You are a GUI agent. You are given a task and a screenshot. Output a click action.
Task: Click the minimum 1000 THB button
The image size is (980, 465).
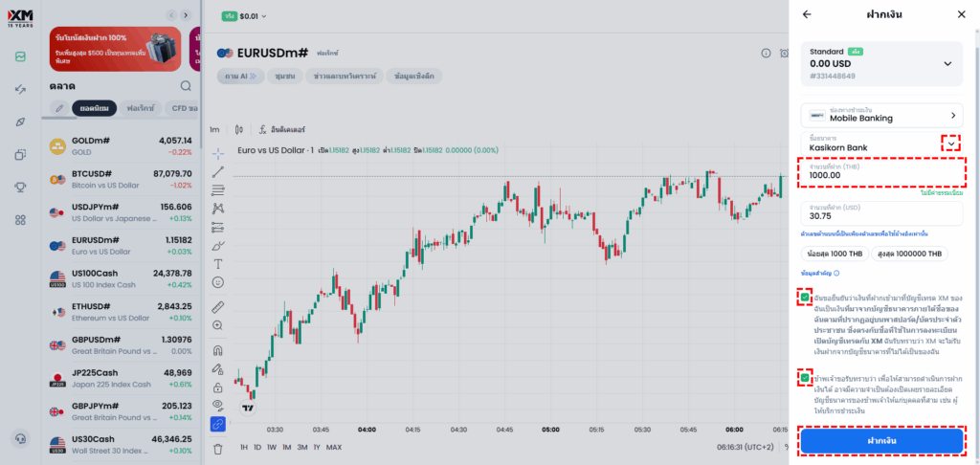coord(835,254)
